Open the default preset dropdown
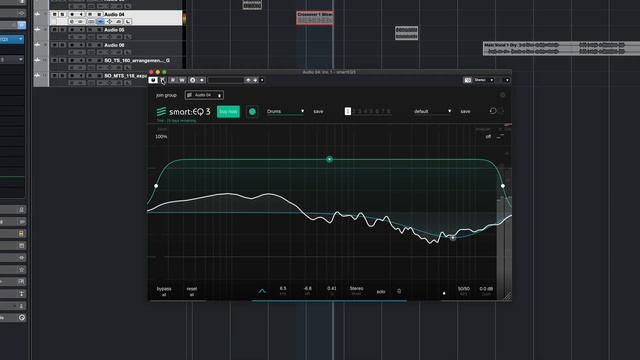 click(x=432, y=111)
